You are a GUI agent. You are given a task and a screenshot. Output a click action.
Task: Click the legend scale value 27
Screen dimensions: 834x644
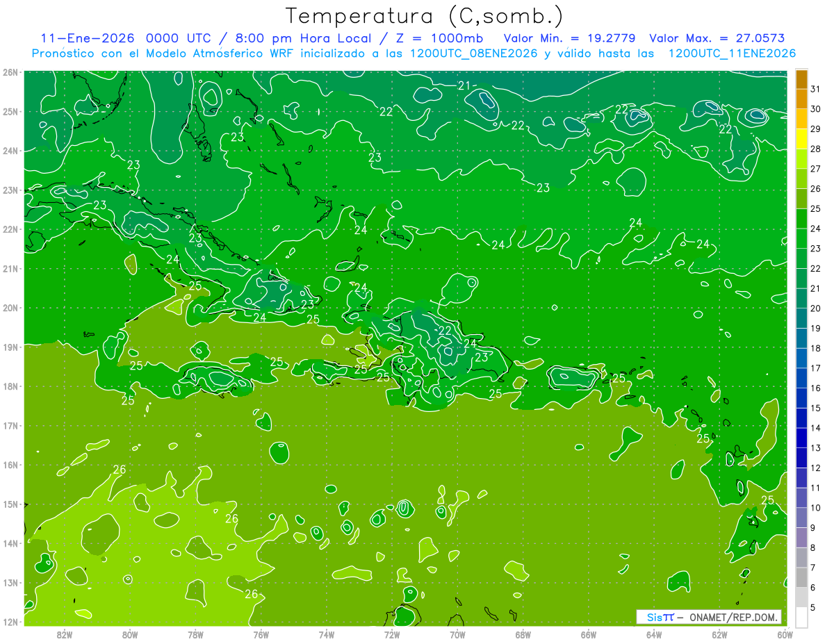tap(815, 169)
